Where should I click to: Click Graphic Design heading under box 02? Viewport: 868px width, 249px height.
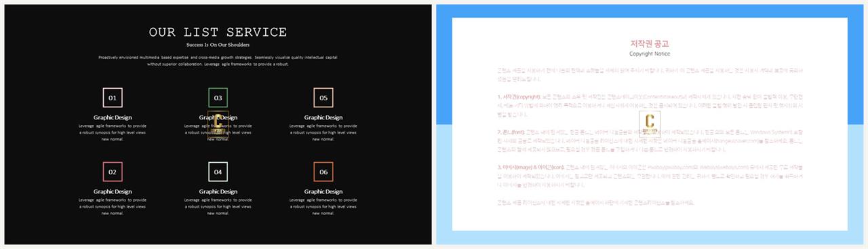click(113, 191)
